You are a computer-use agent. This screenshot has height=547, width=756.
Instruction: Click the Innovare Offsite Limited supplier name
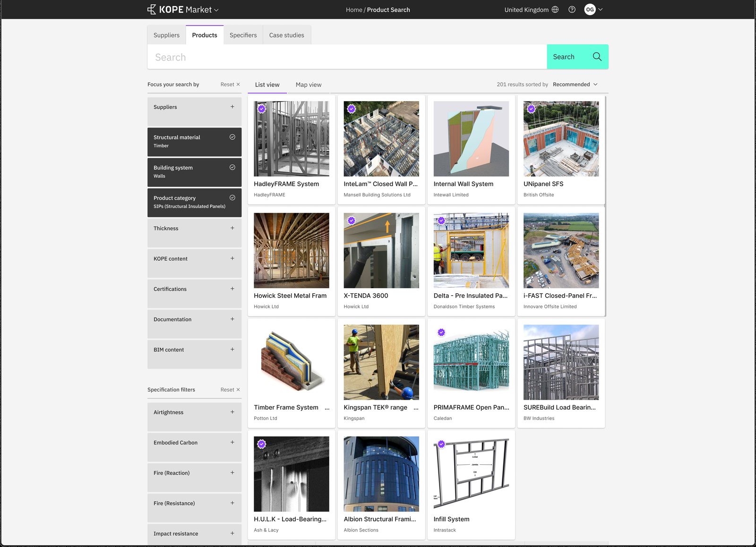point(550,307)
